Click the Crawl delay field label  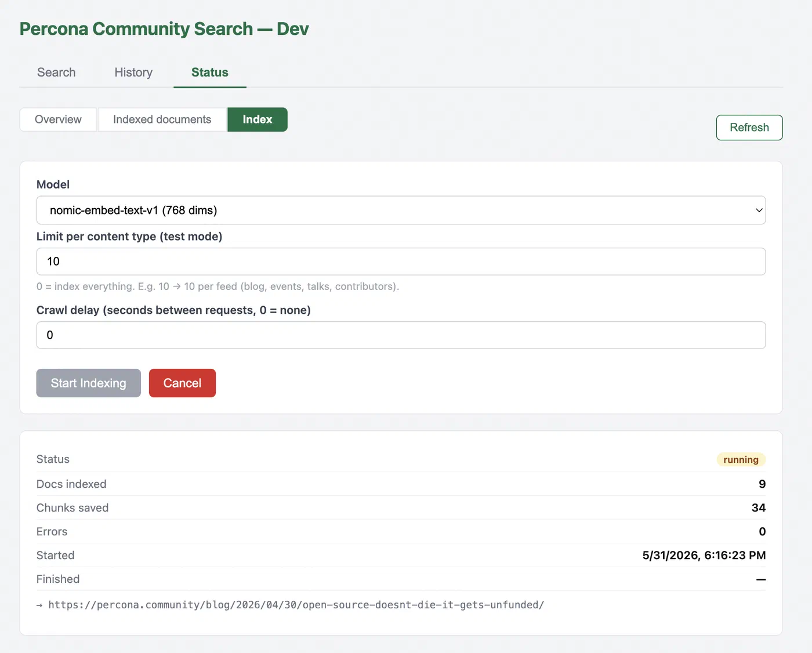pos(173,310)
